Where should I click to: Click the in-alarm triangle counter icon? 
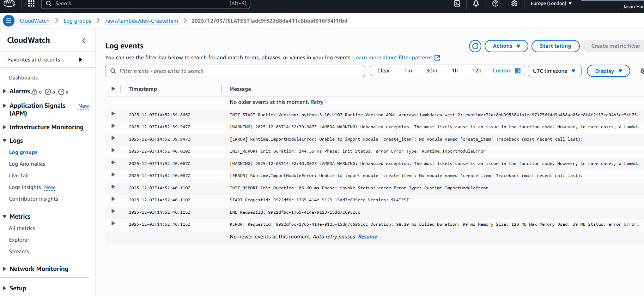coord(35,92)
